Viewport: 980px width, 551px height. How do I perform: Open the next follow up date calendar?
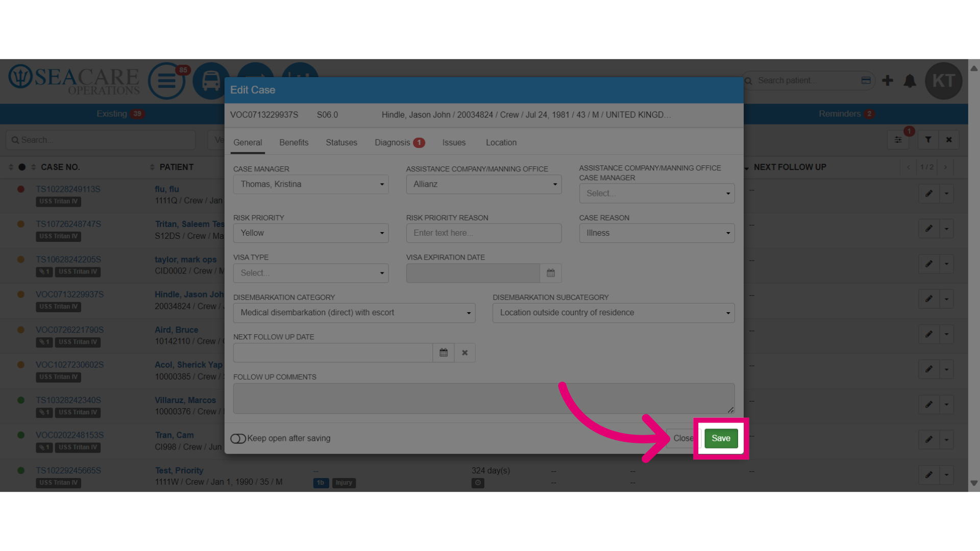[444, 353]
